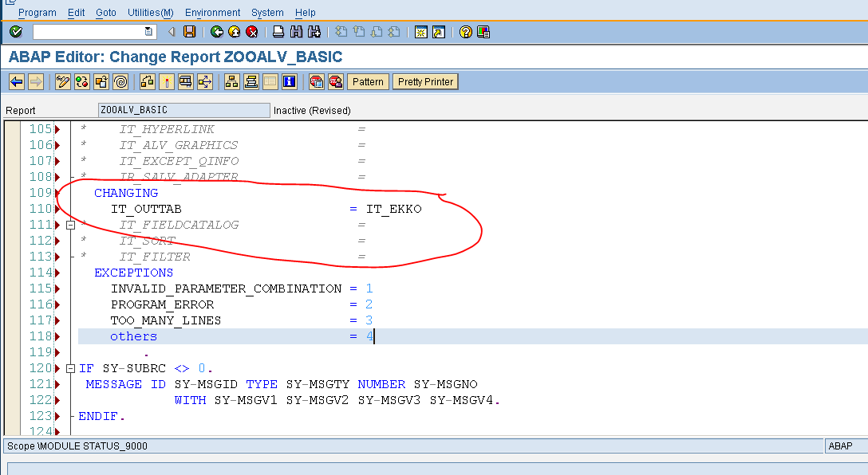Viewport: 868px width, 475px height.
Task: Open the command field dropdown arrow
Action: (x=149, y=32)
